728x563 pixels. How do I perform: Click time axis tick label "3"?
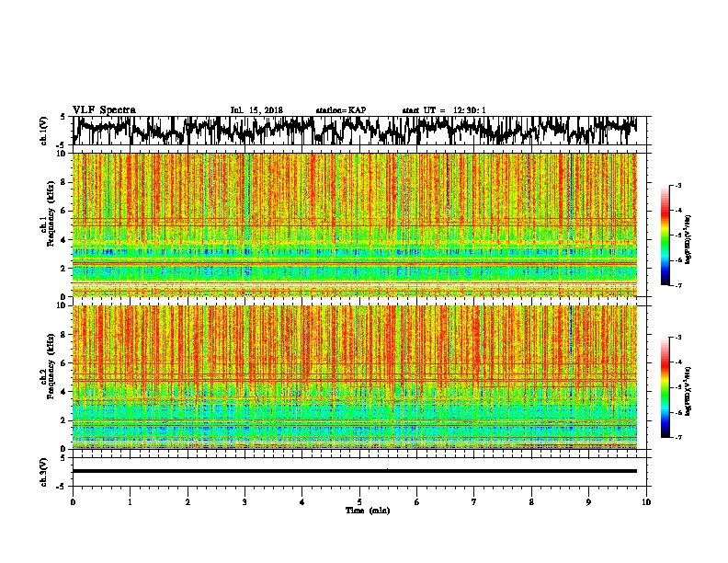pyautogui.click(x=245, y=502)
